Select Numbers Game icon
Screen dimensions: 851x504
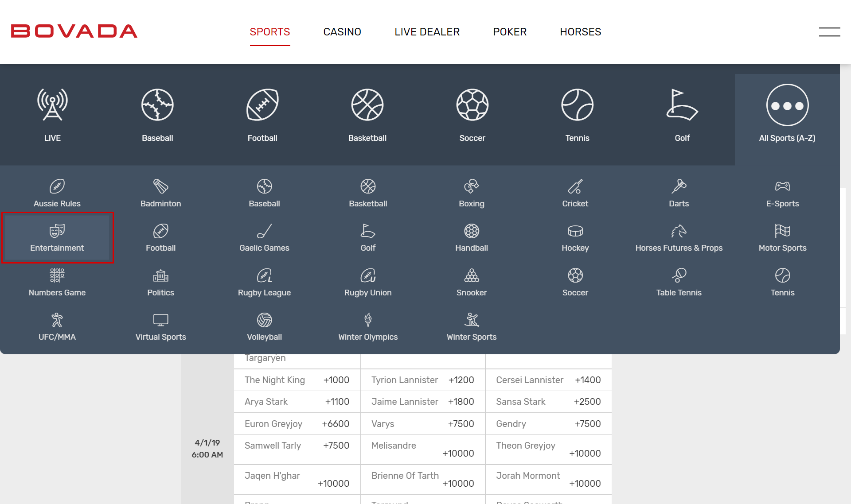tap(57, 275)
